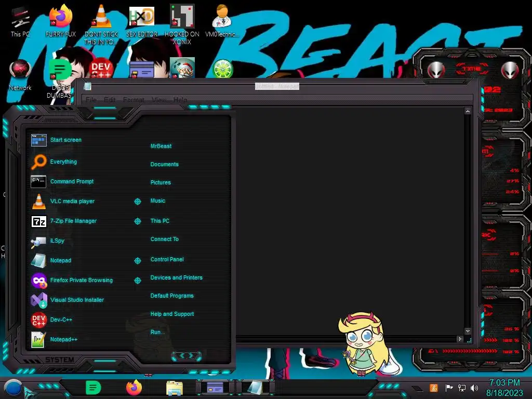Click the Notepad title bar window icon
532x399 pixels.
(87, 86)
